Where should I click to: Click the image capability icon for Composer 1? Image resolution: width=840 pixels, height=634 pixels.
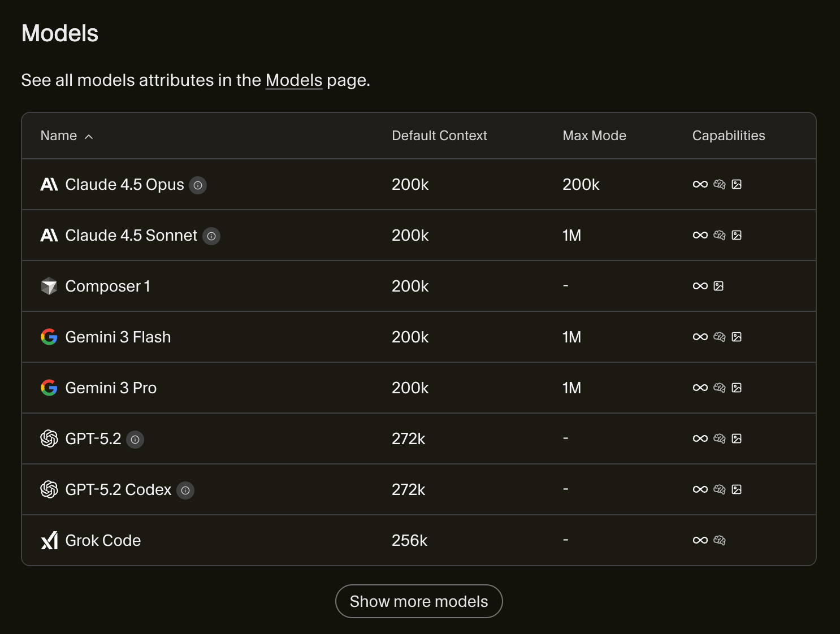tap(718, 286)
